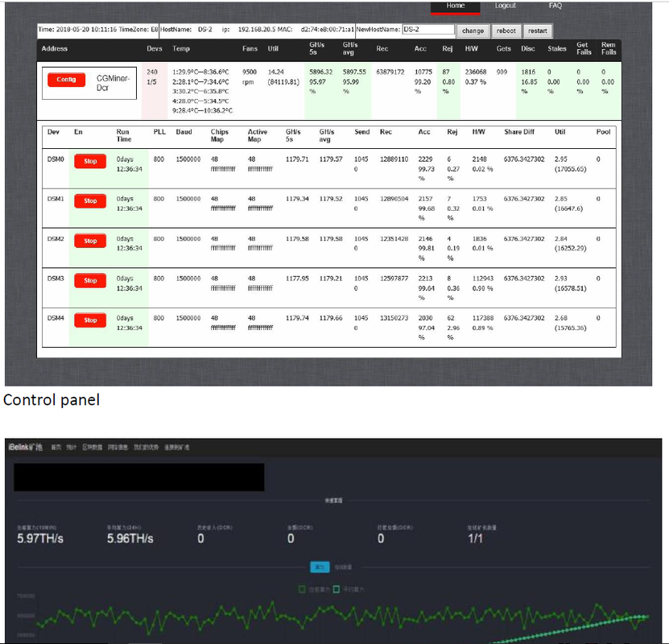Click the Chips Map column header
The height and width of the screenshot is (644, 669).
[219, 135]
